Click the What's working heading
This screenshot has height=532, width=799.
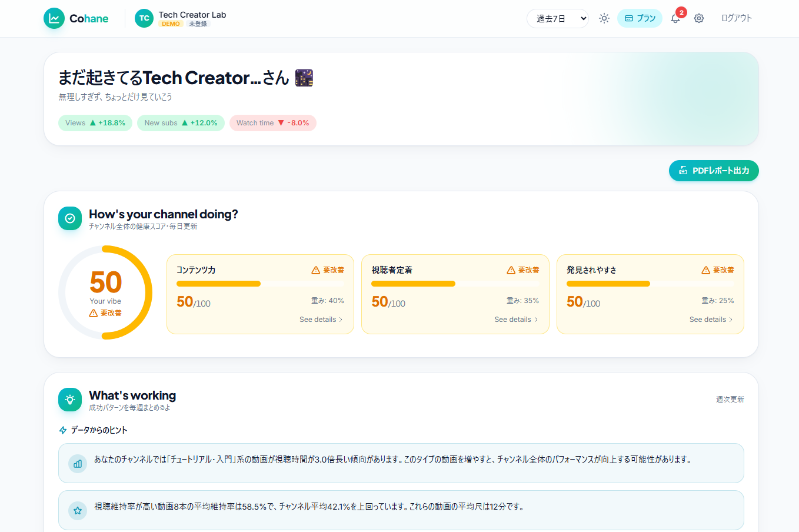[x=132, y=395]
